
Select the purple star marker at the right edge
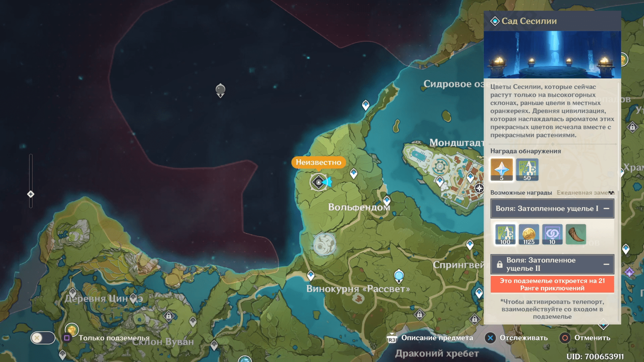coord(629,272)
